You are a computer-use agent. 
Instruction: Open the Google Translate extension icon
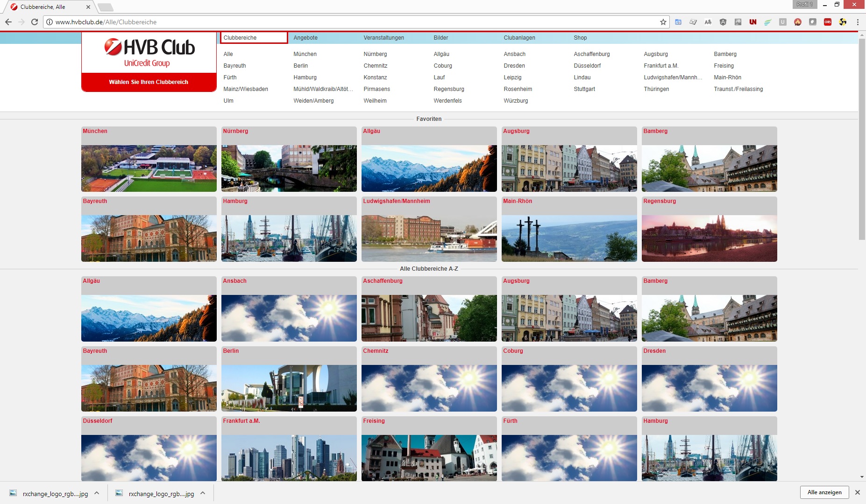tap(708, 22)
